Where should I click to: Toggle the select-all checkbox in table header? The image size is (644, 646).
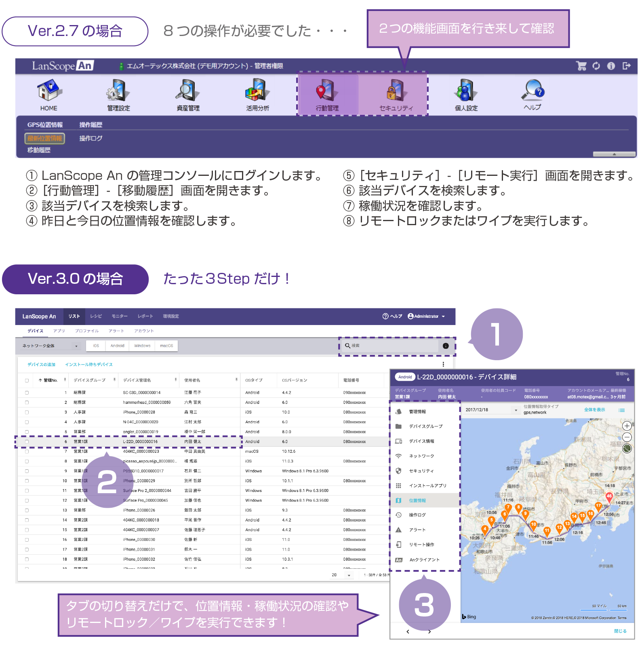27,380
